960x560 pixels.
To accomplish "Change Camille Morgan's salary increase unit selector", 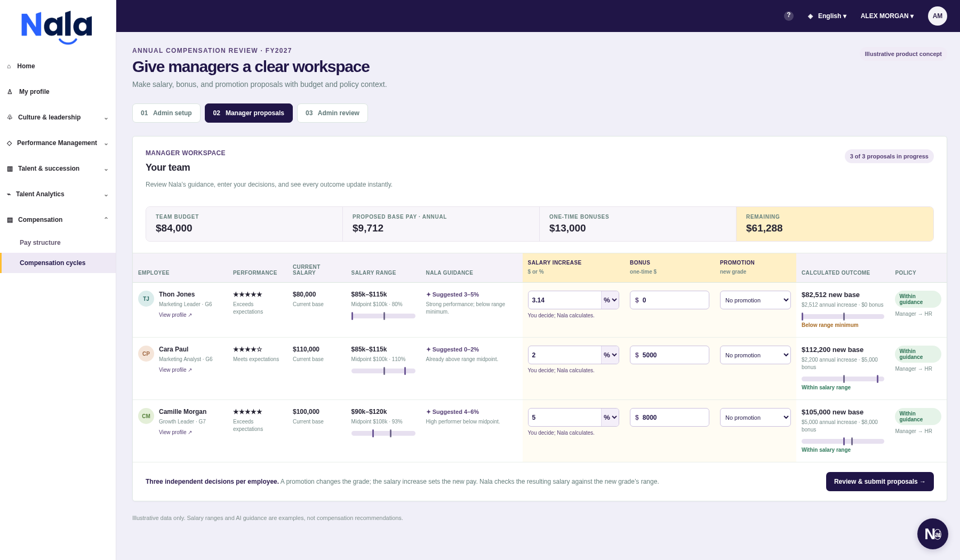I will (x=610, y=418).
